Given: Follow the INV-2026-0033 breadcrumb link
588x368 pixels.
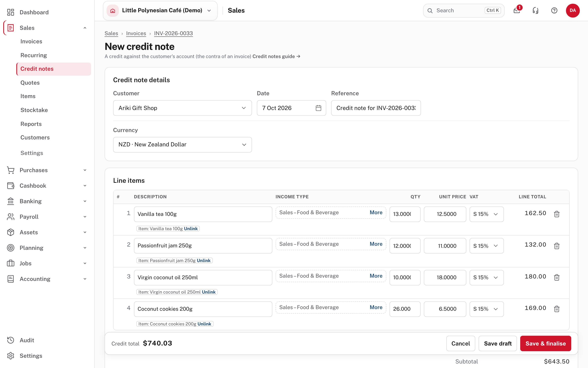Looking at the screenshot, I should click(174, 33).
